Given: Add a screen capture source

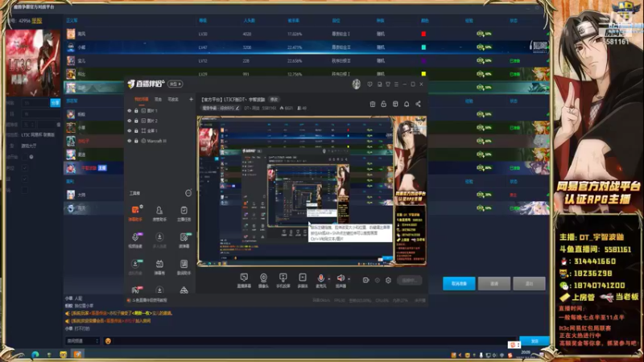Looking at the screenshot, I should [244, 281].
